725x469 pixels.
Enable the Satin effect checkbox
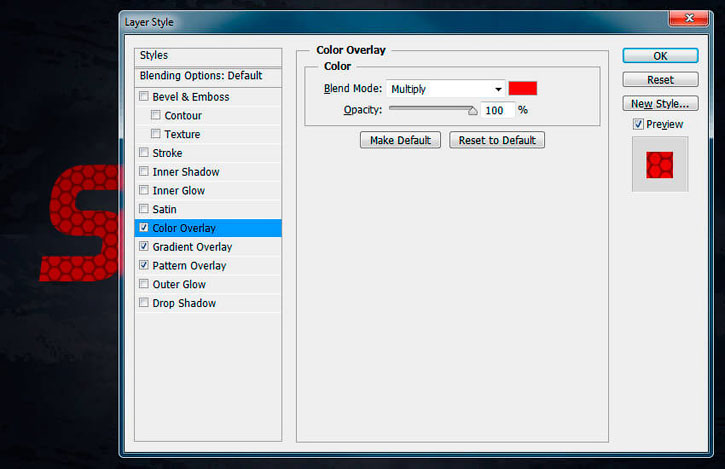click(x=144, y=209)
